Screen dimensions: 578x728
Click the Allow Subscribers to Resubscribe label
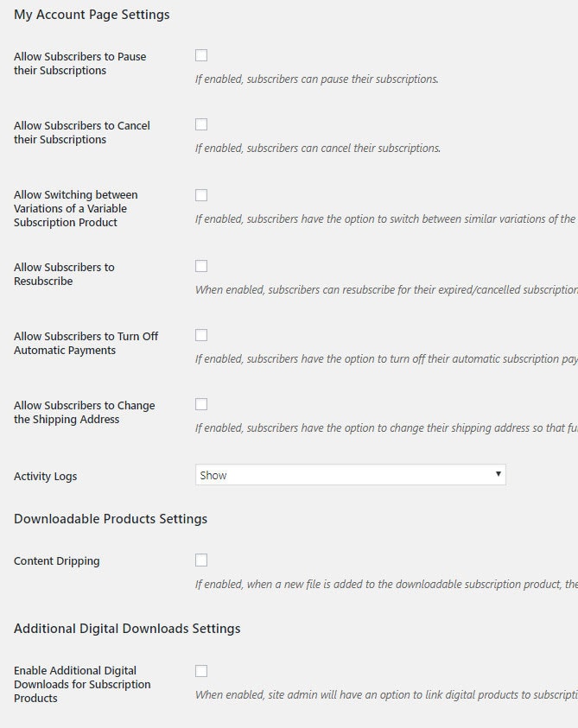pos(64,274)
